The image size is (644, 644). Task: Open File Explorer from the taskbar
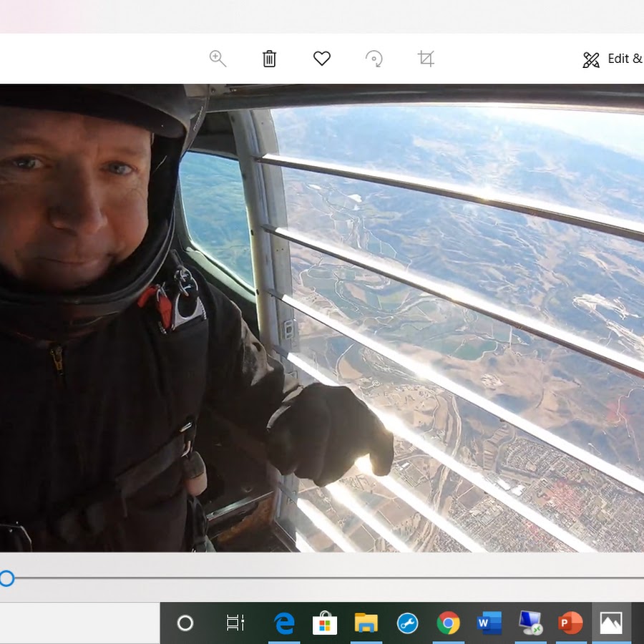point(366,623)
